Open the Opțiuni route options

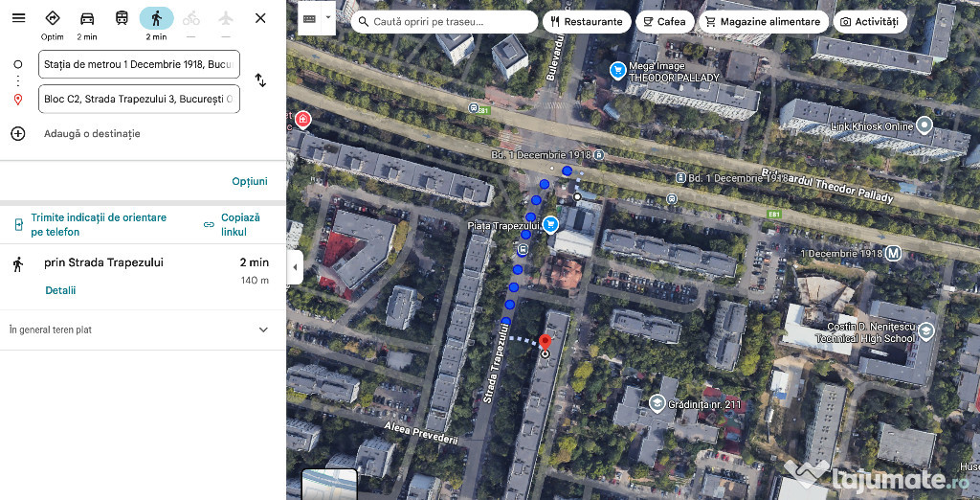[249, 181]
